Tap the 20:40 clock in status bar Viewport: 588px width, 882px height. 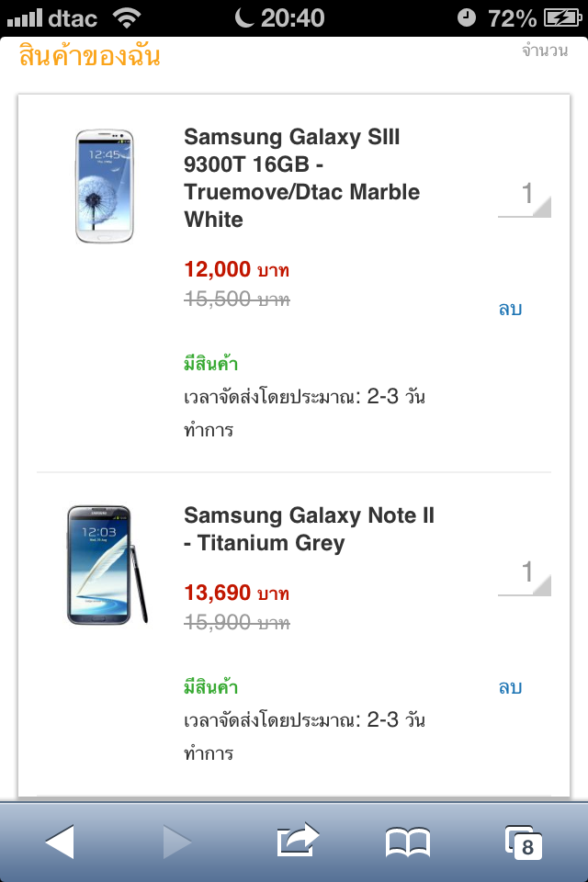click(292, 17)
